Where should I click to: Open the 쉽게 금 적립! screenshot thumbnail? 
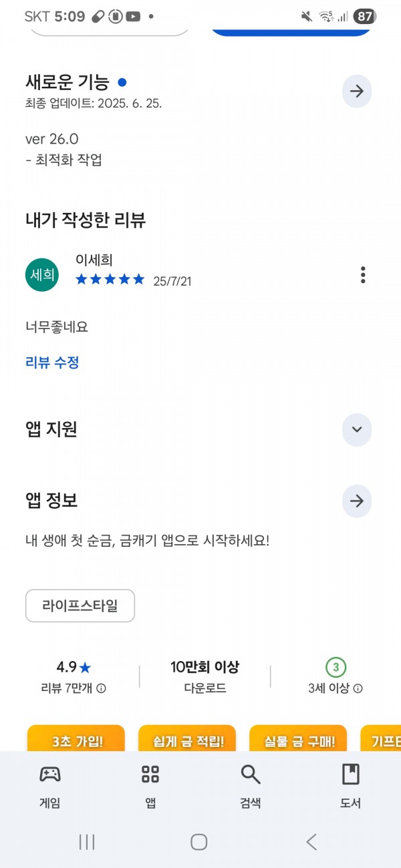[187, 738]
